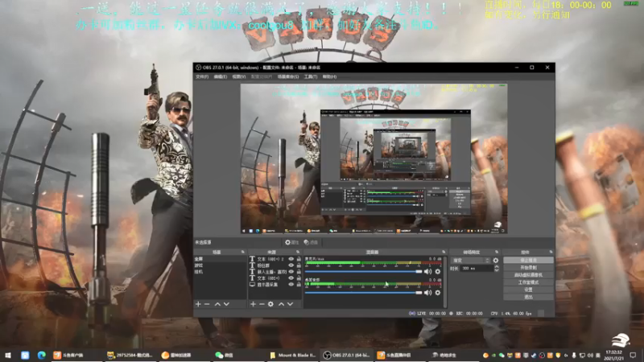Open transition properties gear icon
The height and width of the screenshot is (362, 644).
click(496, 260)
